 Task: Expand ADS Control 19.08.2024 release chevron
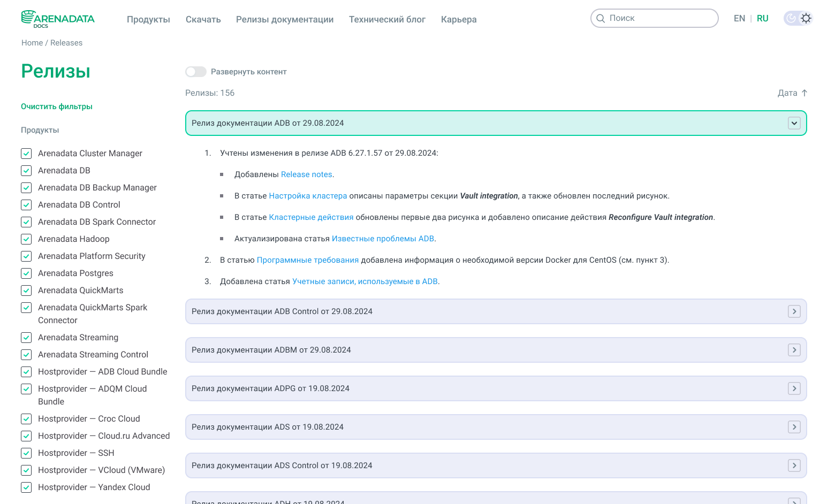pyautogui.click(x=794, y=465)
